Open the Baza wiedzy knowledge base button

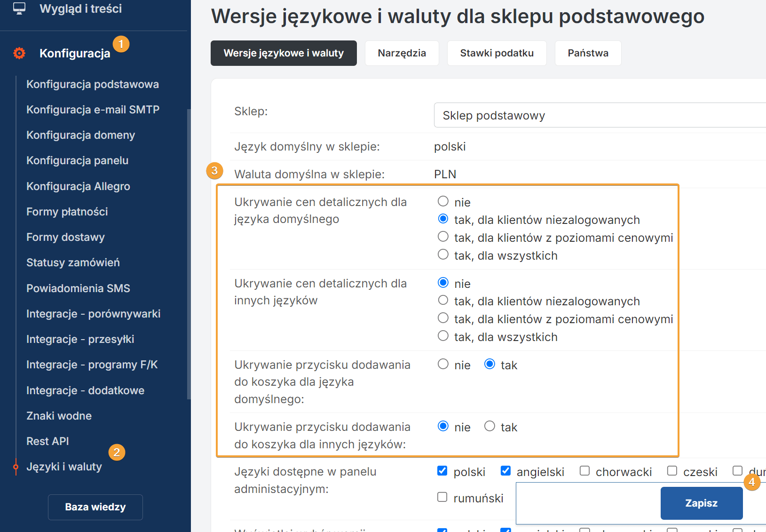coord(95,507)
